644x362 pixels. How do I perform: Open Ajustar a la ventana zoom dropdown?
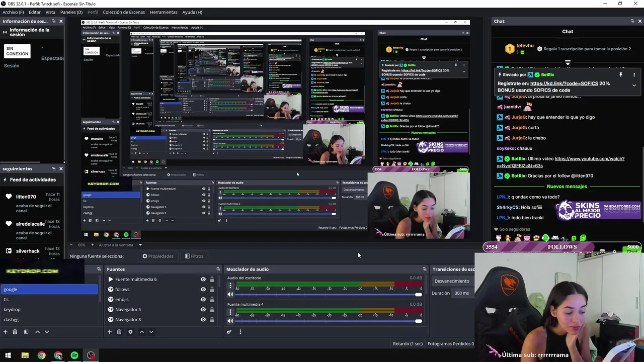[x=120, y=245]
